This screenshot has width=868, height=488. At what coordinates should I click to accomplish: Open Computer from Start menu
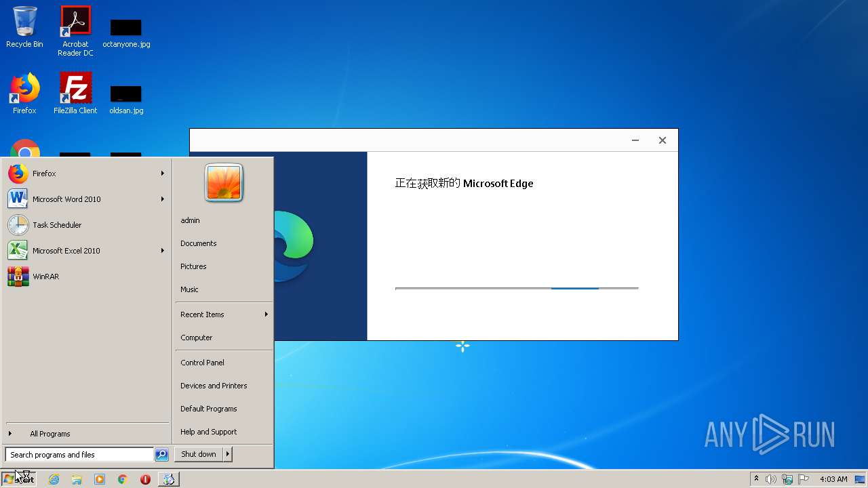[x=224, y=338]
